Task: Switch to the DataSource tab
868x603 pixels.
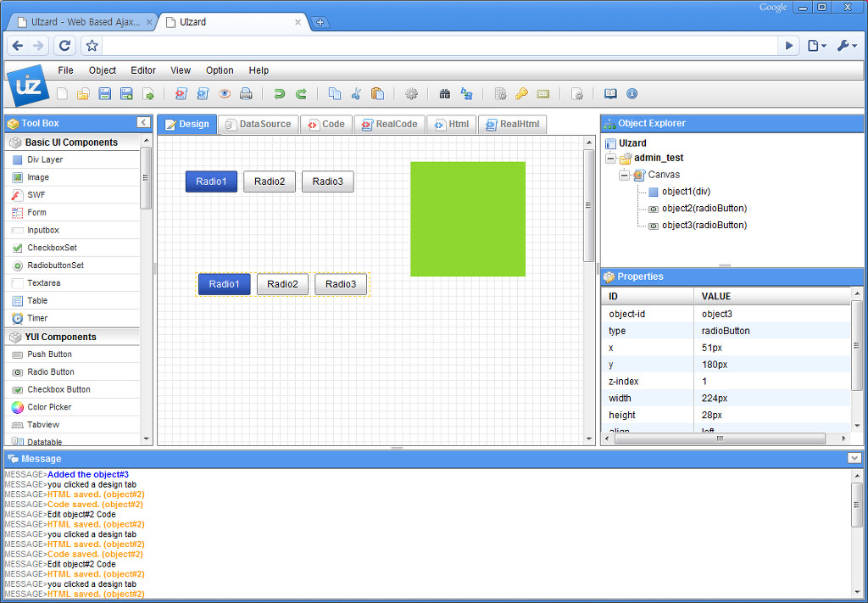Action: coord(259,125)
